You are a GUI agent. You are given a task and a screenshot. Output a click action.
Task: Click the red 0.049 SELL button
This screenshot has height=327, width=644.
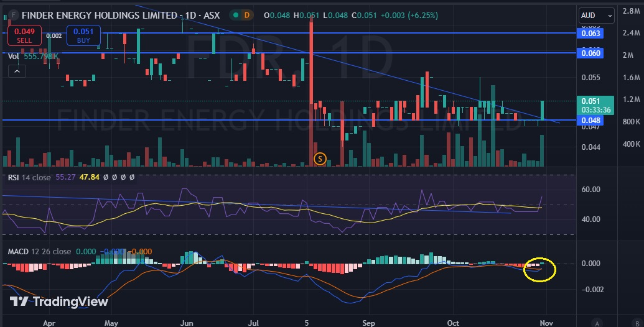(24, 35)
